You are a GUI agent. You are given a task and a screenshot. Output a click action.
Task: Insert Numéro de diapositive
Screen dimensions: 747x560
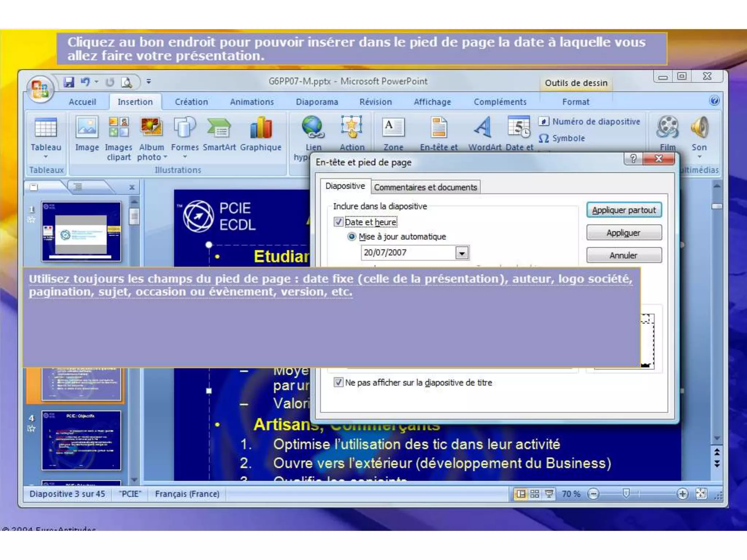point(589,121)
